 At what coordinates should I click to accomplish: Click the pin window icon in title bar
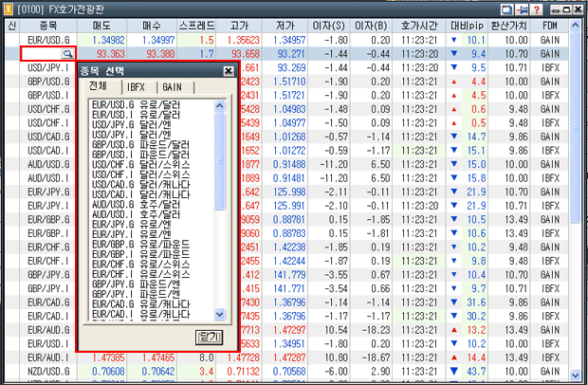click(x=522, y=9)
